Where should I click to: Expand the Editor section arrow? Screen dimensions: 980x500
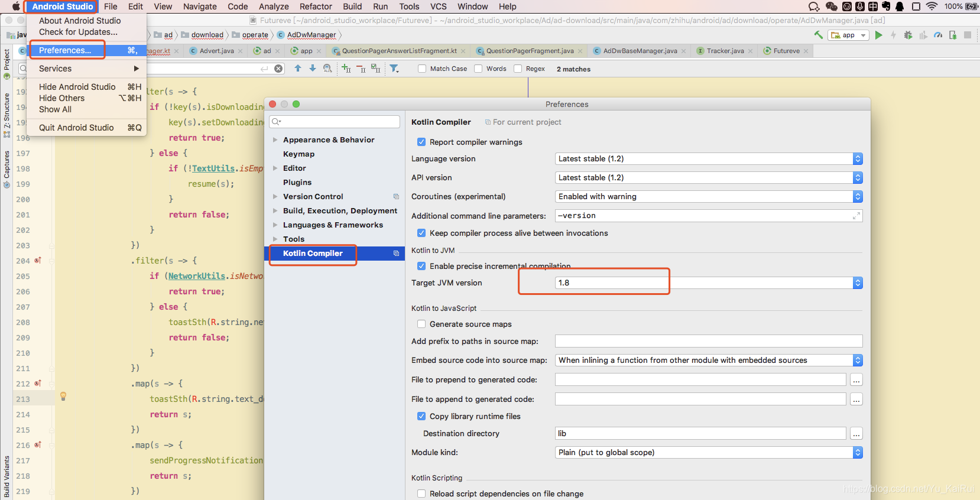tap(275, 168)
